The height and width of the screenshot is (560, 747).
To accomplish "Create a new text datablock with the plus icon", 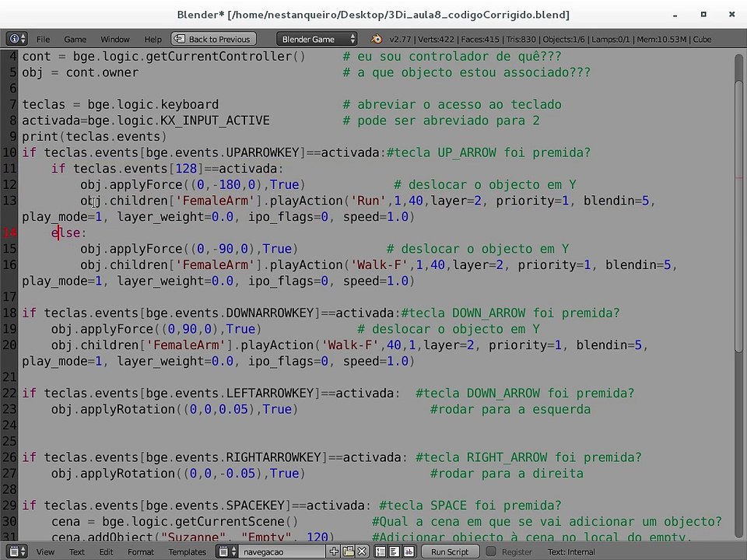I will (334, 551).
